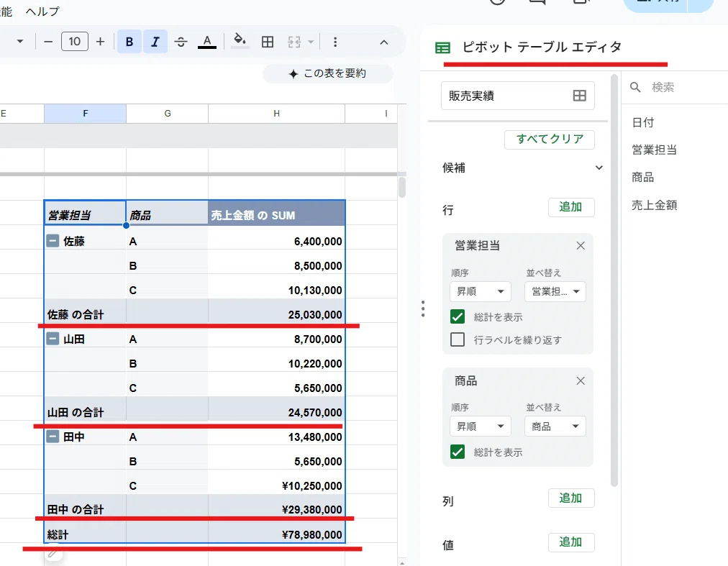
Task: Open text color picker
Action: (207, 42)
